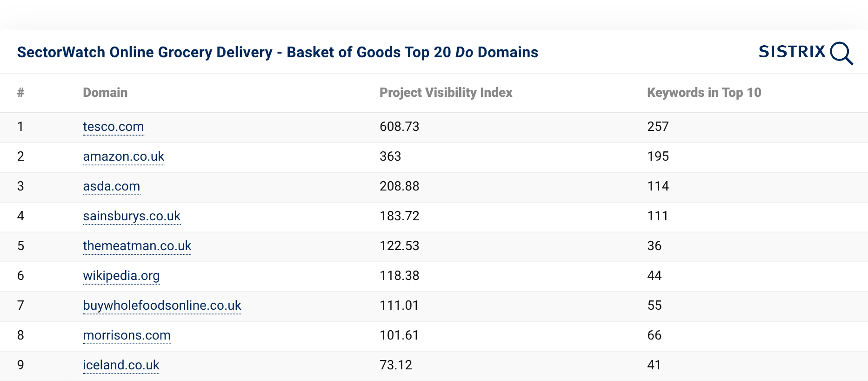Select visibility value 208.88 for asda.com
Viewport: 868px width, 381px height.
pyautogui.click(x=400, y=186)
